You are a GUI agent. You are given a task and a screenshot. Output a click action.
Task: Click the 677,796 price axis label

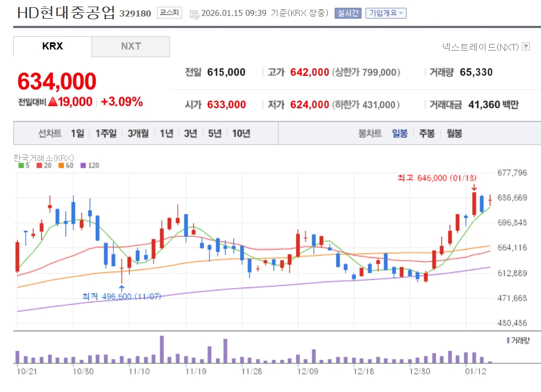[512, 173]
